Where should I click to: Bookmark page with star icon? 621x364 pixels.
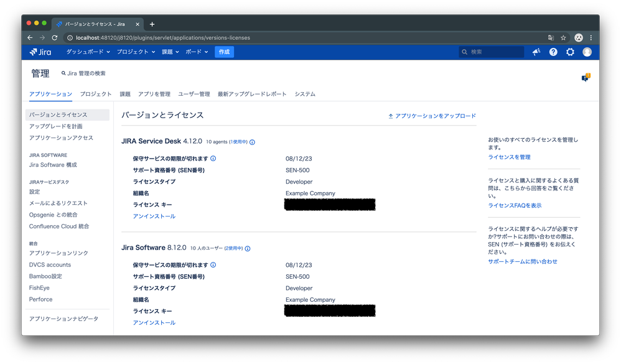point(563,37)
